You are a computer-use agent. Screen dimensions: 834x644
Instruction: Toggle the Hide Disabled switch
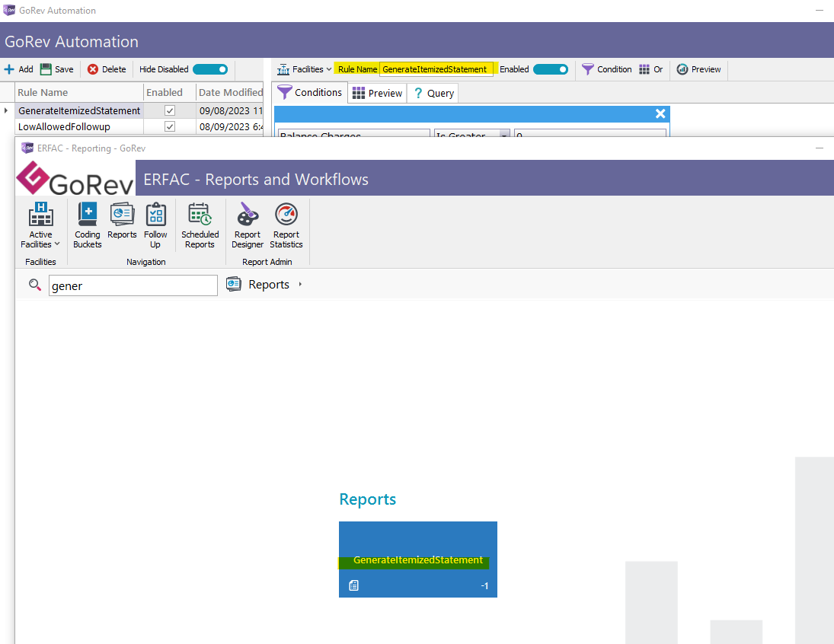coord(210,69)
